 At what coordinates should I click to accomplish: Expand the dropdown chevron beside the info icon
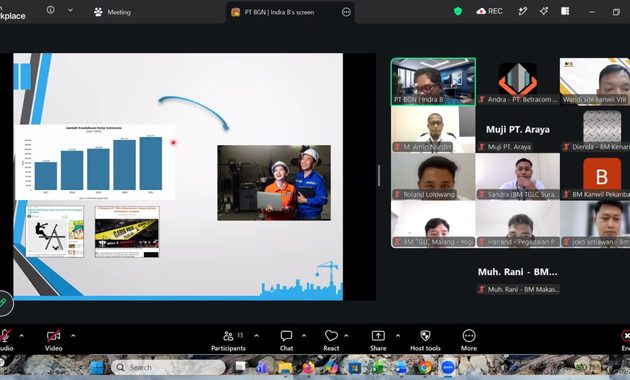click(70, 10)
